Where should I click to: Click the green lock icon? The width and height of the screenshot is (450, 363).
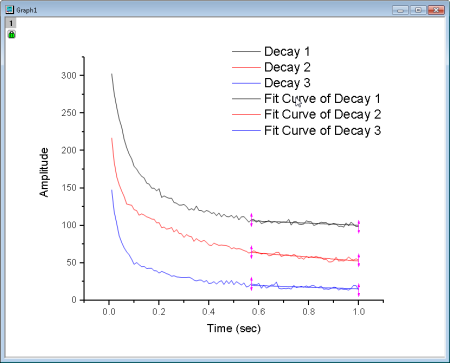(12, 34)
